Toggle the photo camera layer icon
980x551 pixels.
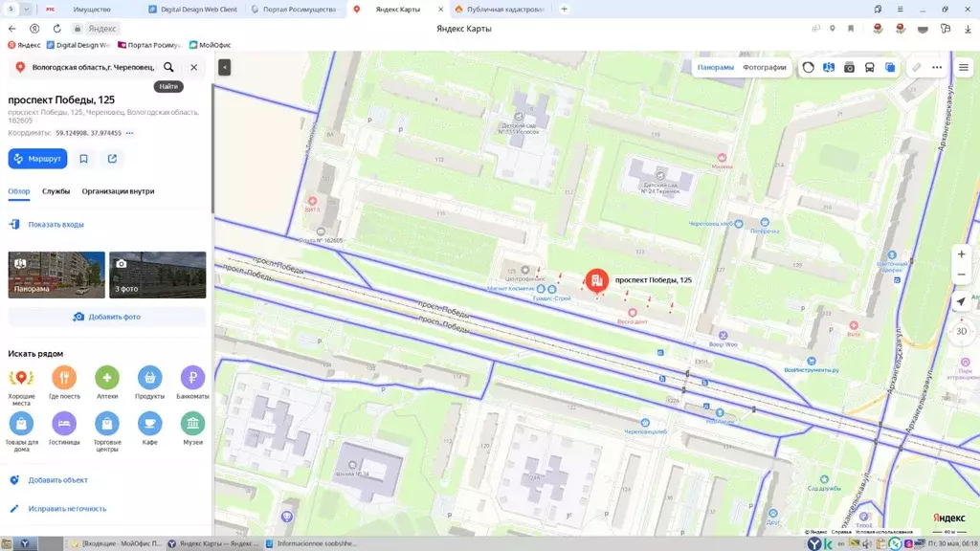pyautogui.click(x=849, y=68)
